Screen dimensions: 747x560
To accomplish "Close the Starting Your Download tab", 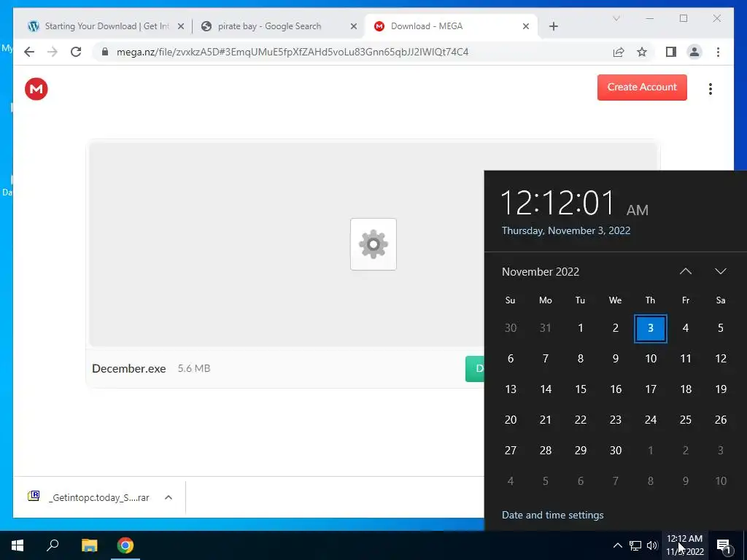I will coord(181,26).
